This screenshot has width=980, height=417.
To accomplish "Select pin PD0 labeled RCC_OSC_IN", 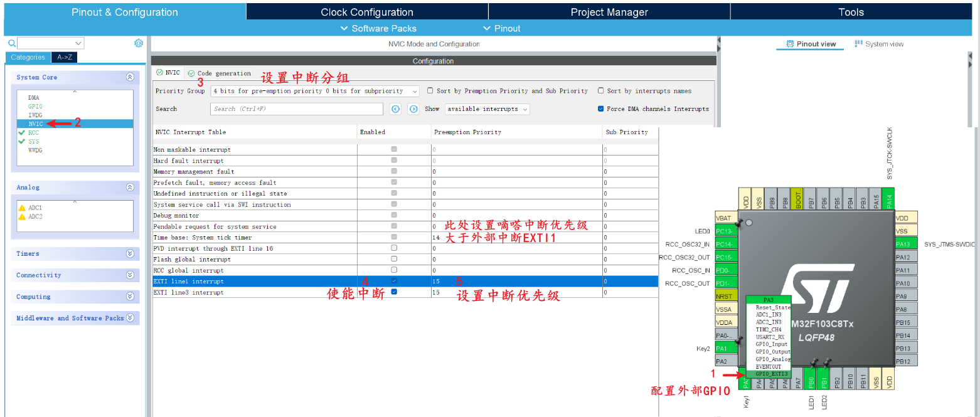I will pos(726,270).
